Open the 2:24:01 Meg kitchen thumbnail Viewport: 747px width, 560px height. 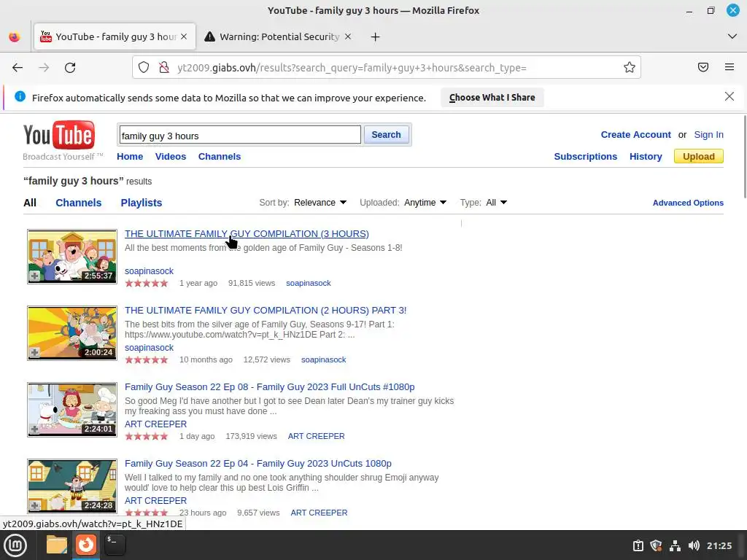coord(72,410)
